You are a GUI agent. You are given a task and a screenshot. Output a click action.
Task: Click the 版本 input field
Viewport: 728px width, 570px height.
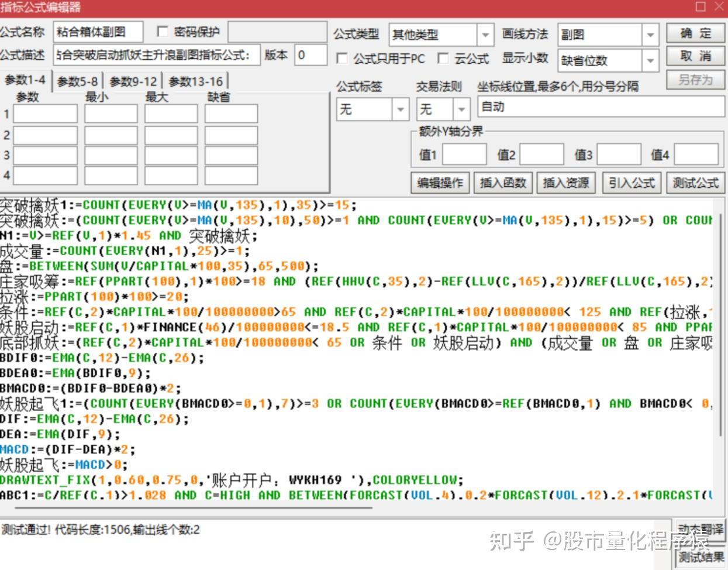click(310, 56)
